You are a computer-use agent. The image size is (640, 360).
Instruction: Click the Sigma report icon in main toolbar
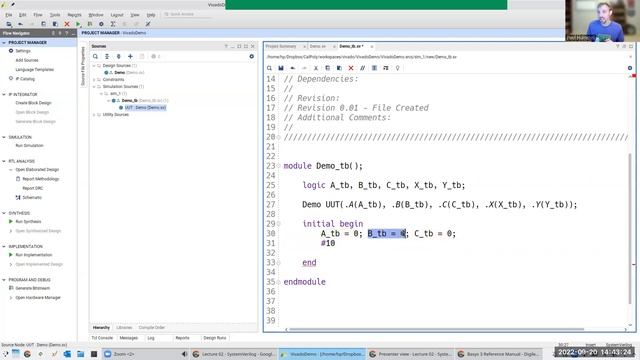[113, 24]
